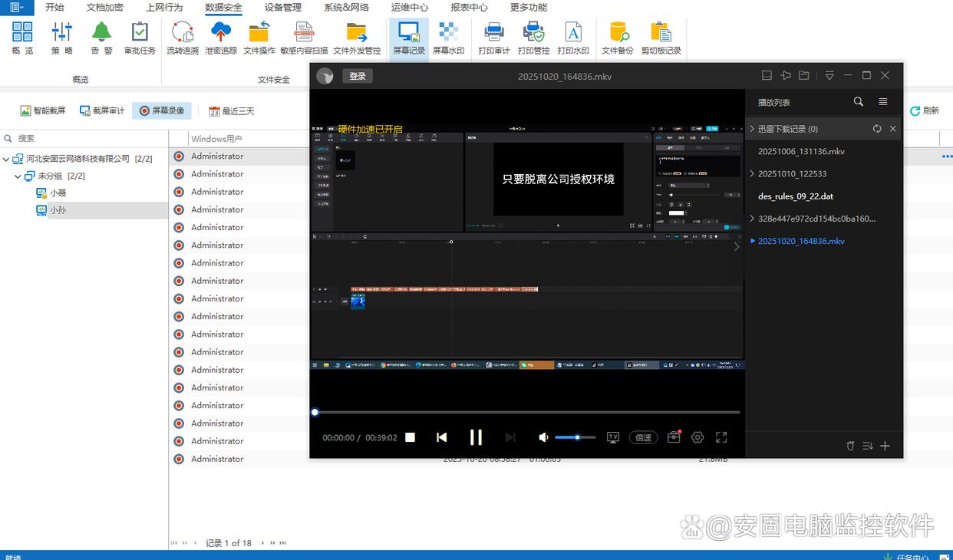The height and width of the screenshot is (560, 953).
Task: Switch to the 设备管理 menu tab
Action: tap(283, 8)
